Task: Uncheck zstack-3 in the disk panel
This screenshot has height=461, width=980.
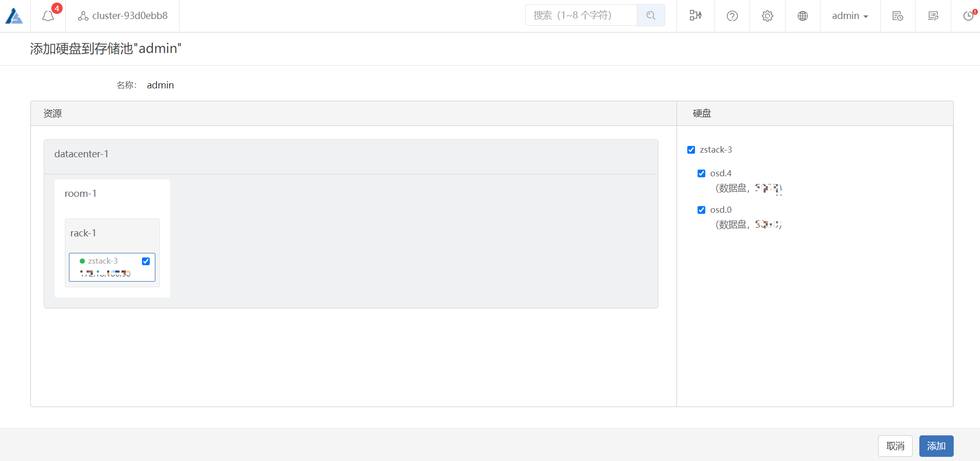Action: pyautogui.click(x=691, y=150)
